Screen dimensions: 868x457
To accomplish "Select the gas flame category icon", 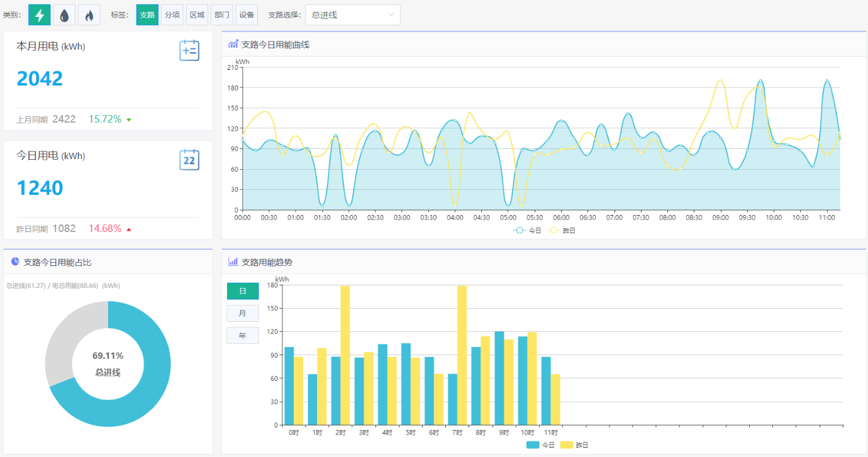I will (x=89, y=15).
